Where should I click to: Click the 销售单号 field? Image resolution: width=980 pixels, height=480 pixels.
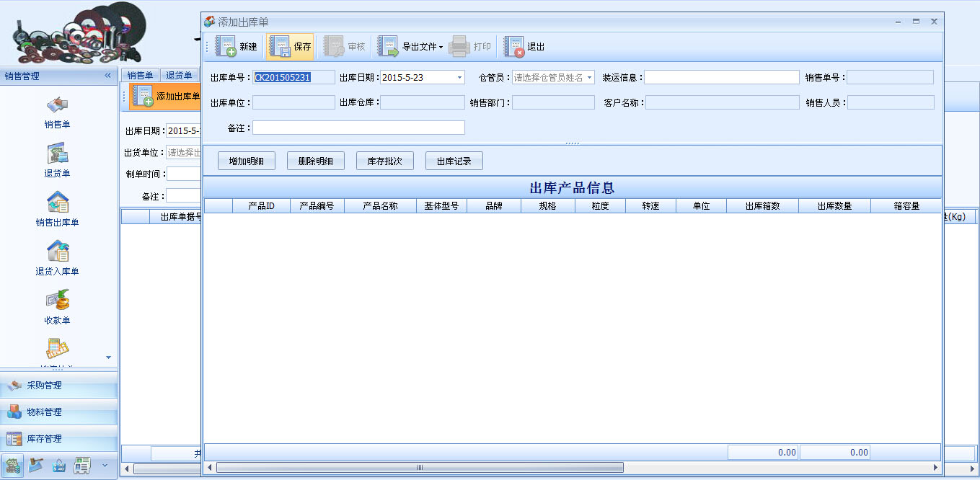pos(891,78)
